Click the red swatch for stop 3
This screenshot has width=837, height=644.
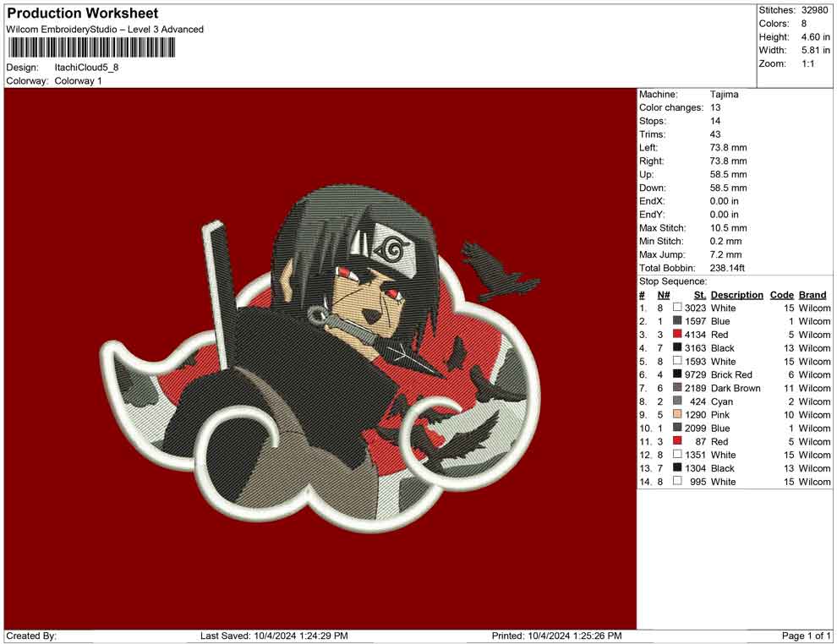point(677,334)
